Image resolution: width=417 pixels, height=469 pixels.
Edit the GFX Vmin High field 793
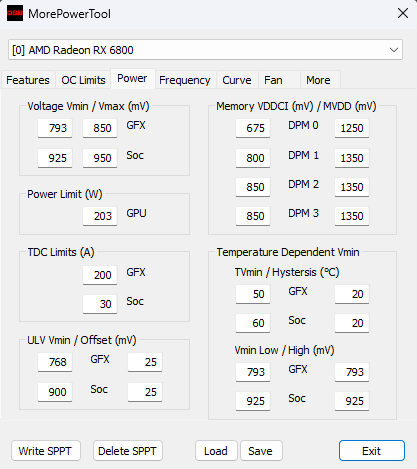352,372
